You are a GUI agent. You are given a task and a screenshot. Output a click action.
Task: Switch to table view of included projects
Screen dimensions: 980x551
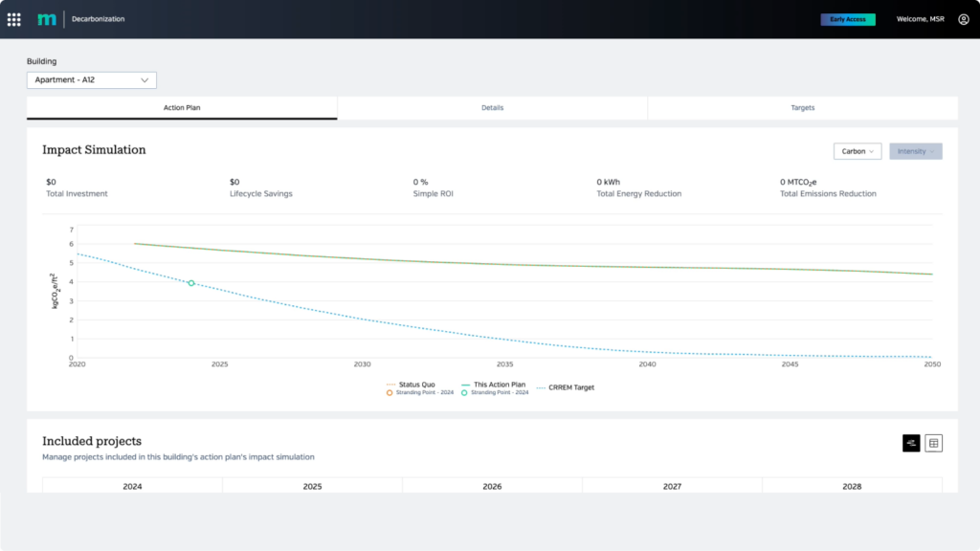(933, 442)
